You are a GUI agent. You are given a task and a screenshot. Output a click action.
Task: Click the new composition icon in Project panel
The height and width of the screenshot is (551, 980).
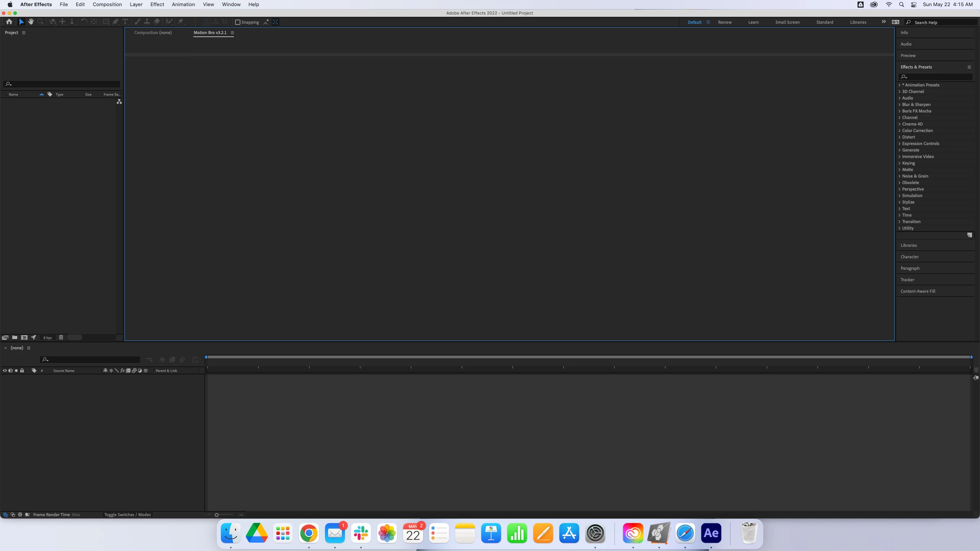24,337
